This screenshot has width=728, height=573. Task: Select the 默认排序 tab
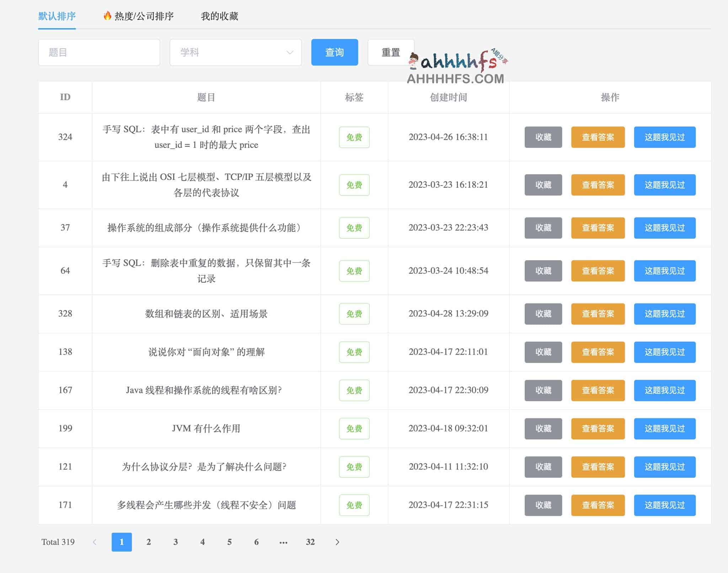[57, 16]
